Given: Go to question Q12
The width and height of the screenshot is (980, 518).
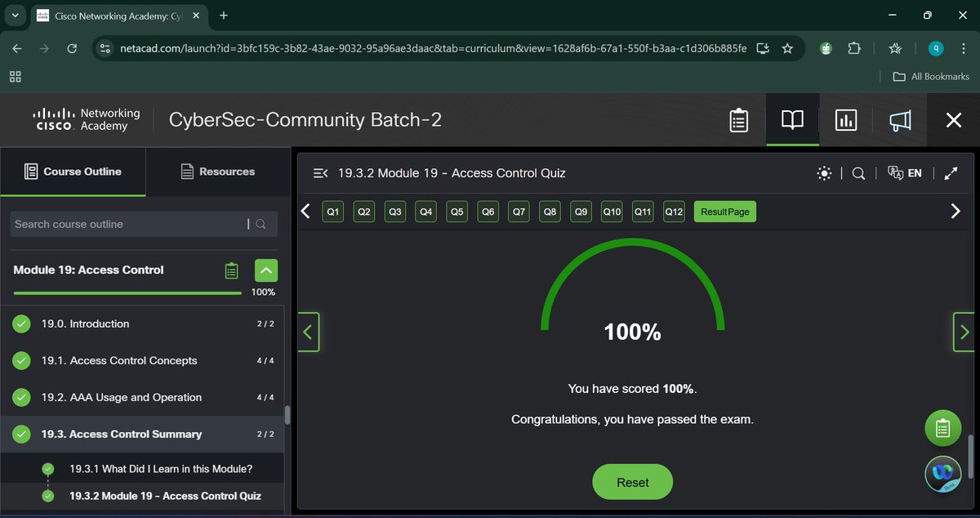Looking at the screenshot, I should click(675, 212).
